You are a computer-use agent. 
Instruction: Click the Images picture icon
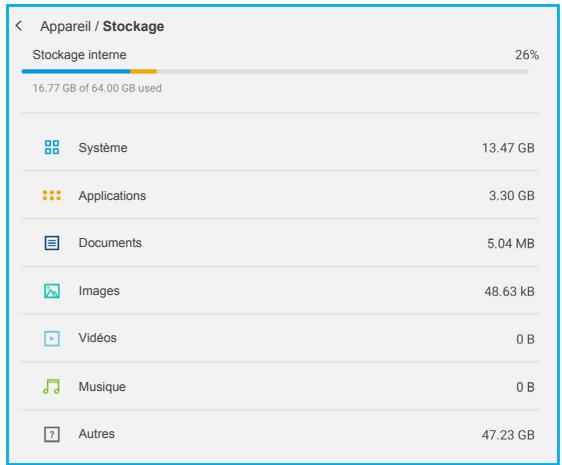(52, 291)
